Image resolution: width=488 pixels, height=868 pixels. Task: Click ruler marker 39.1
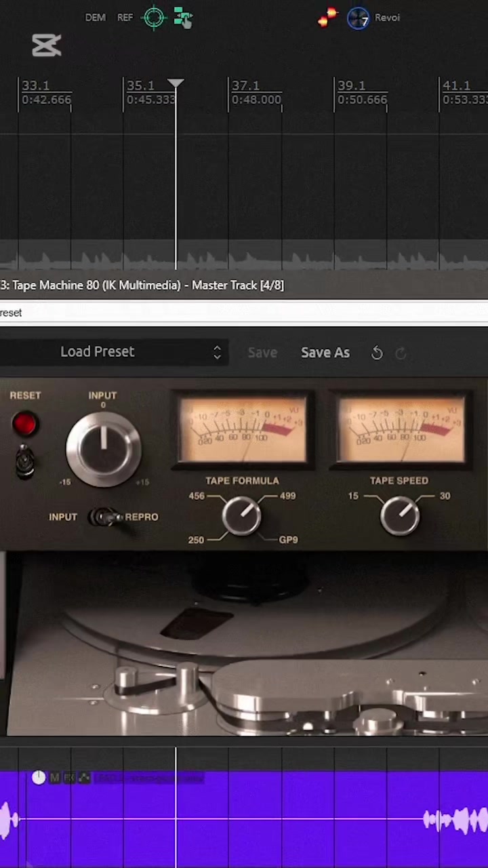[351, 85]
